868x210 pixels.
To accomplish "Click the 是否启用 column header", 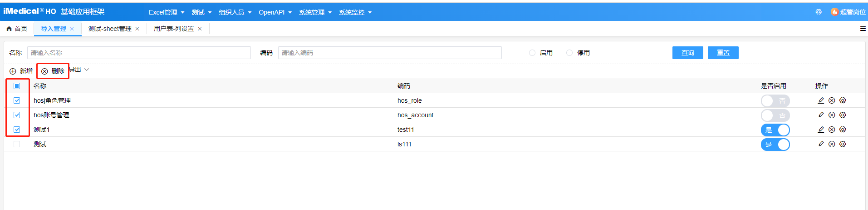I will coord(774,86).
